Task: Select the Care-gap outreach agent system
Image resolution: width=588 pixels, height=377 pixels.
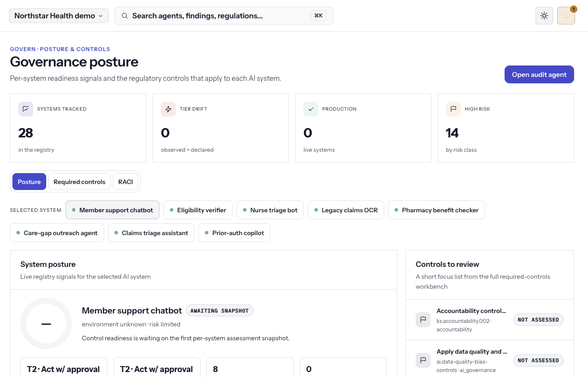Action: [57, 233]
